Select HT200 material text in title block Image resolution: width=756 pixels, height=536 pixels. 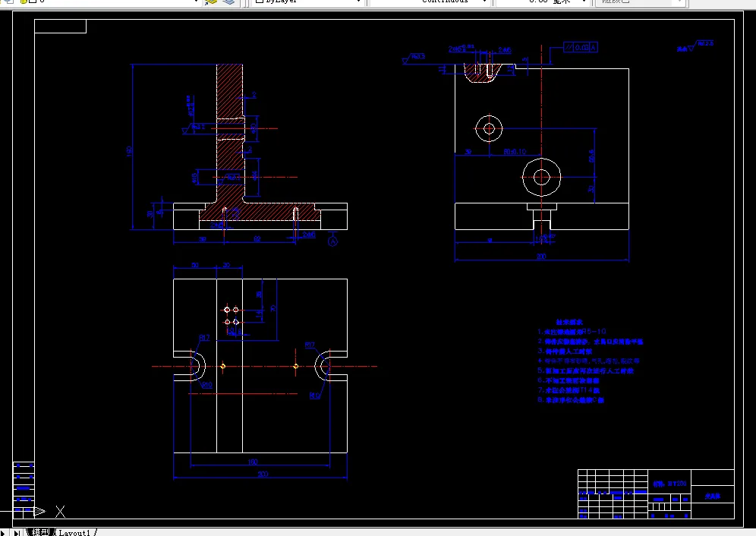(670, 484)
